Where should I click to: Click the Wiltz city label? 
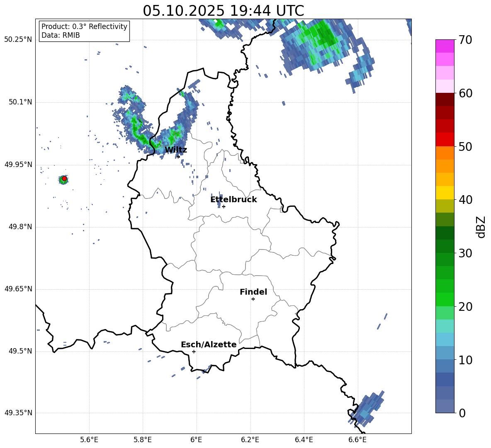tap(176, 150)
